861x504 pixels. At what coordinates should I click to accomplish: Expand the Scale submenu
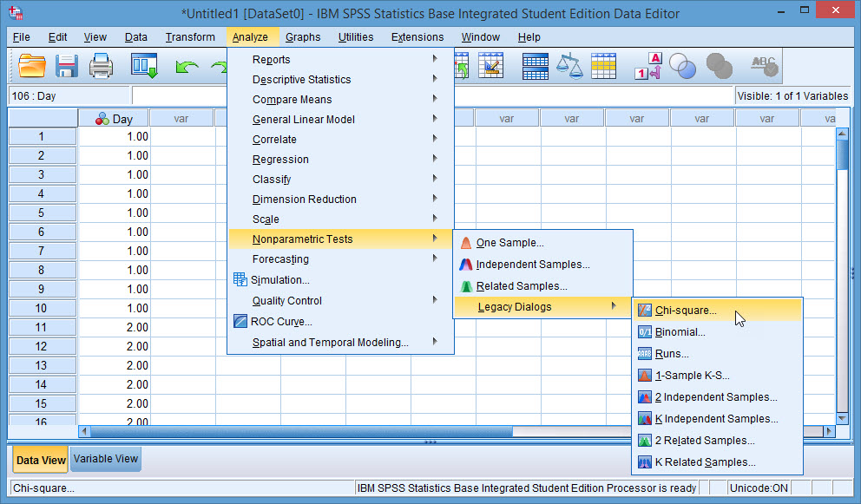(342, 219)
